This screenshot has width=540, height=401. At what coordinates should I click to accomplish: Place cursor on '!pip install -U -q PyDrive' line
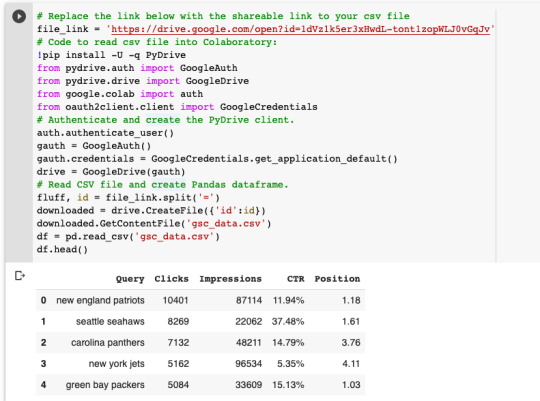pyautogui.click(x=111, y=55)
